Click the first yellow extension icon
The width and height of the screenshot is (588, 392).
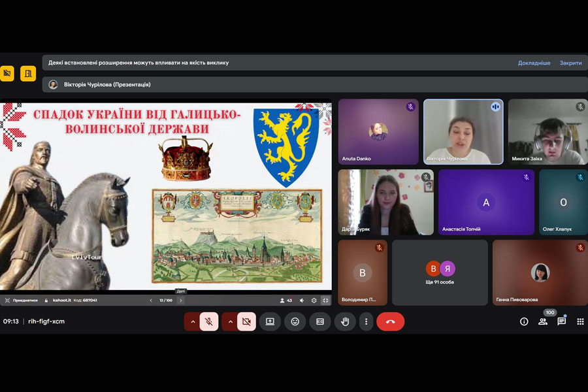click(x=7, y=73)
